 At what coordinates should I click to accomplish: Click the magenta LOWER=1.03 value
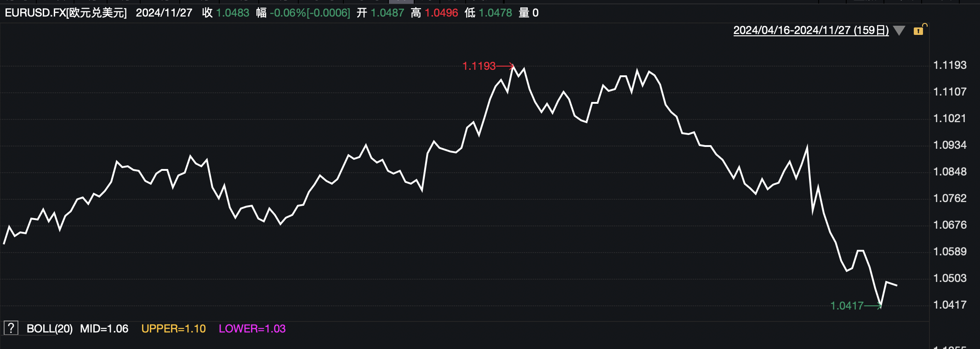pos(252,328)
